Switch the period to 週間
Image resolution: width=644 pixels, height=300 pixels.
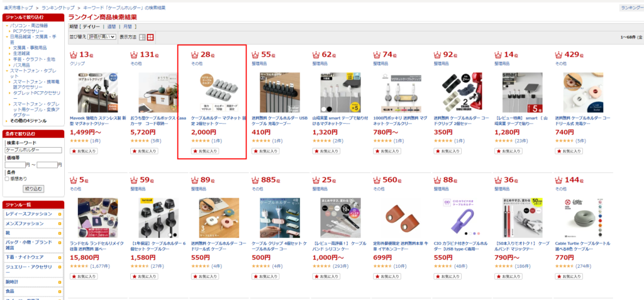111,26
